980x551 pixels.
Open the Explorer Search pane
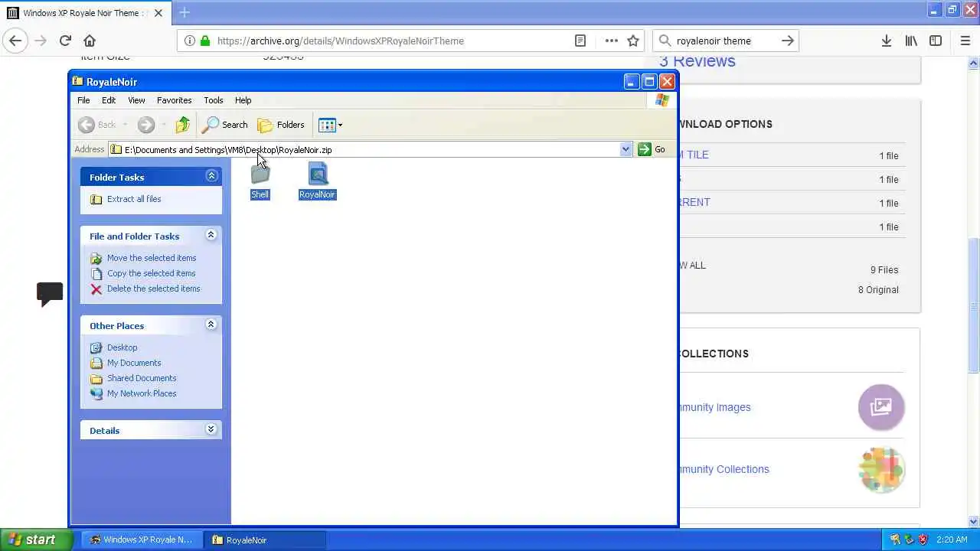(x=225, y=125)
